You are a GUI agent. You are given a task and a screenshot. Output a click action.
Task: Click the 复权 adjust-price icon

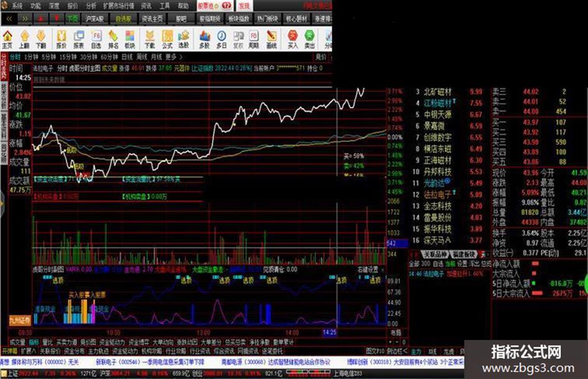pos(238,40)
